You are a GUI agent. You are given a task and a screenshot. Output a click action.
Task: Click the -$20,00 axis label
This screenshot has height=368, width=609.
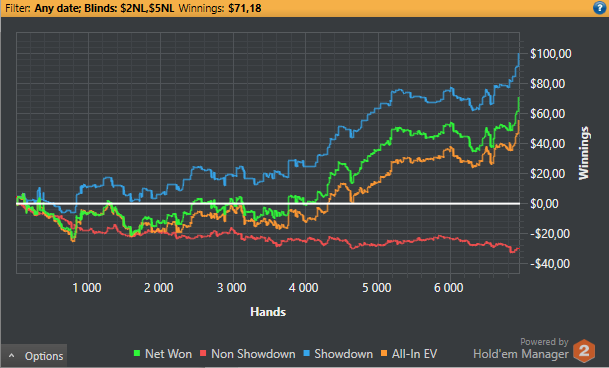(x=550, y=234)
